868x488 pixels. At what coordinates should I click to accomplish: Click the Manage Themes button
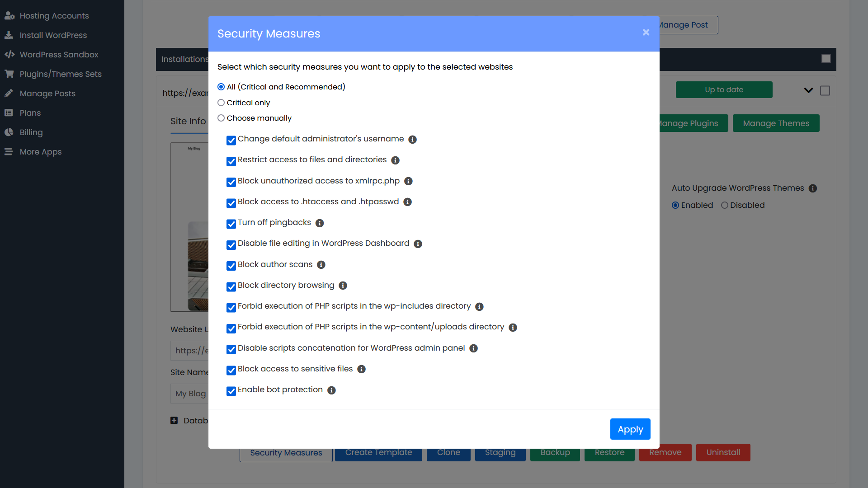776,123
